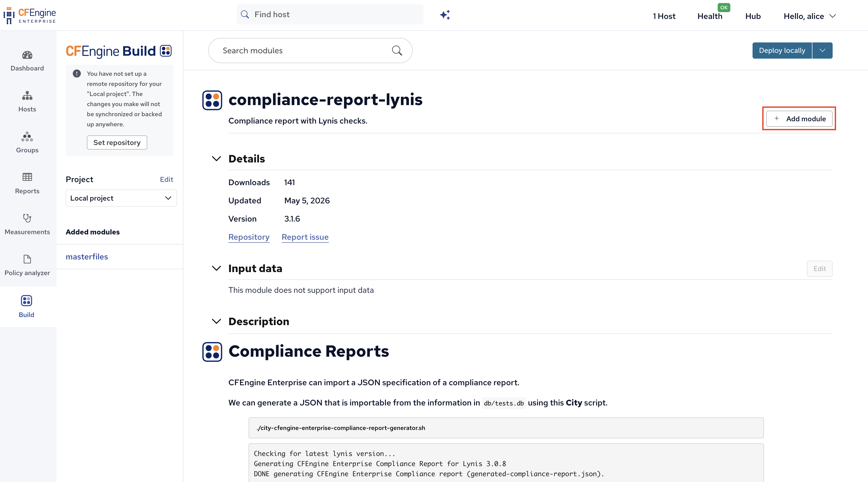
Task: Click the Updated date May 5, 2026
Action: coord(307,201)
